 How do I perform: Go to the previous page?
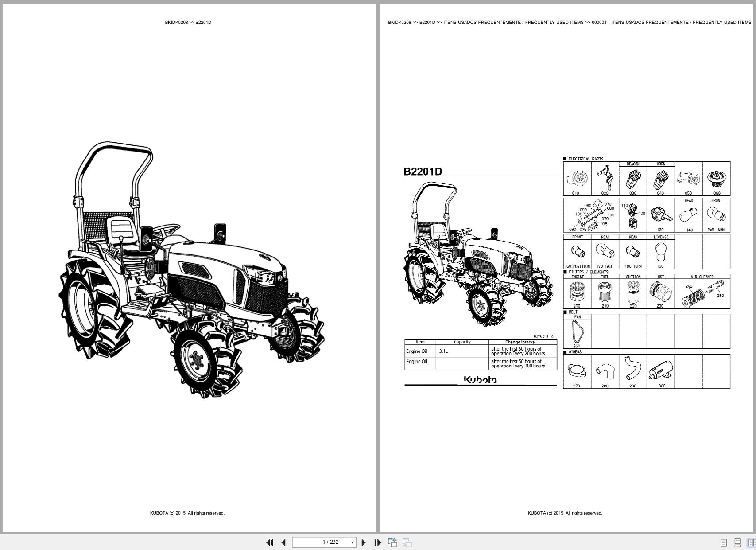(283, 542)
